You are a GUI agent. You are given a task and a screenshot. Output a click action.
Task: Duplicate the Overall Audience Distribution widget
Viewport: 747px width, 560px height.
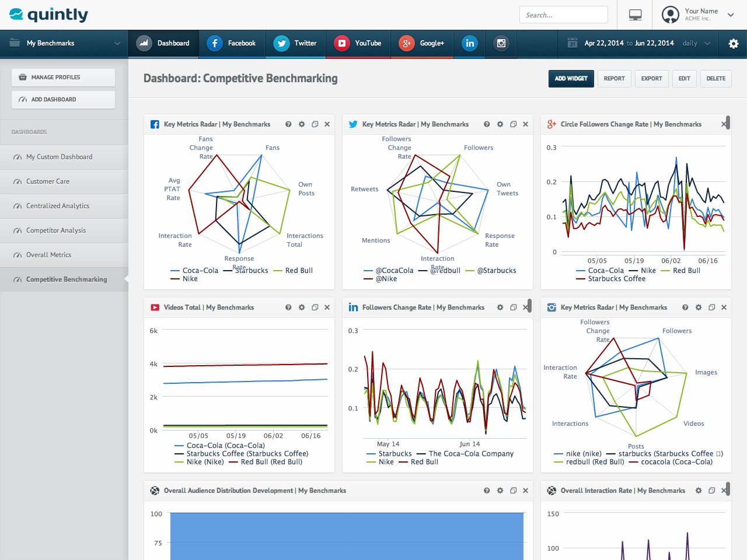(514, 491)
